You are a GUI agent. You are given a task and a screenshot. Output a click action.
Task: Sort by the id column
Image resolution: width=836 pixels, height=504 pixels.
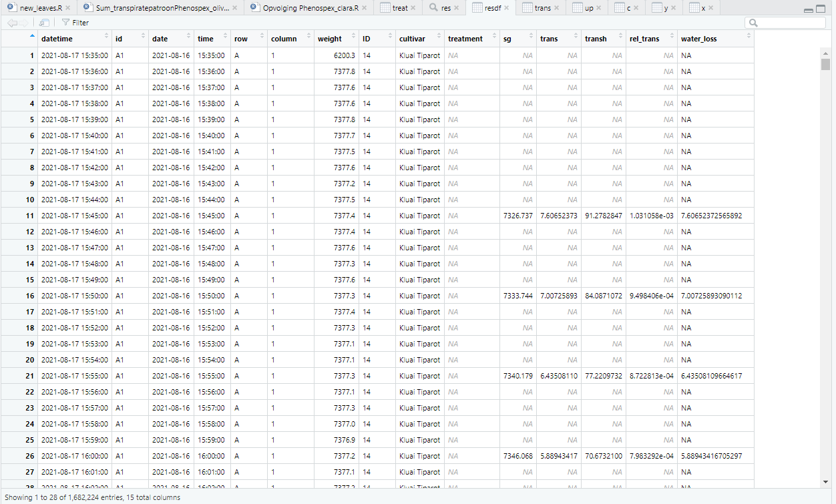130,39
